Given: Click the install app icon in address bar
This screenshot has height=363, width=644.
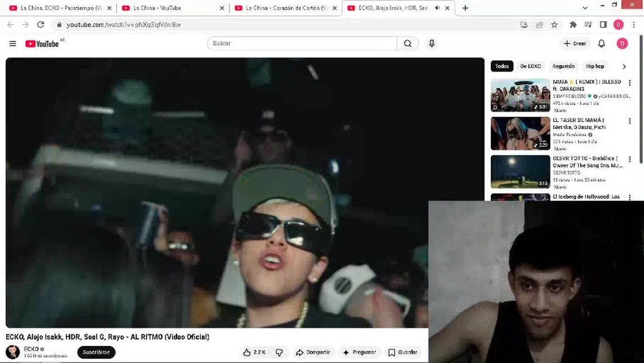Looking at the screenshot, I should pyautogui.click(x=524, y=24).
